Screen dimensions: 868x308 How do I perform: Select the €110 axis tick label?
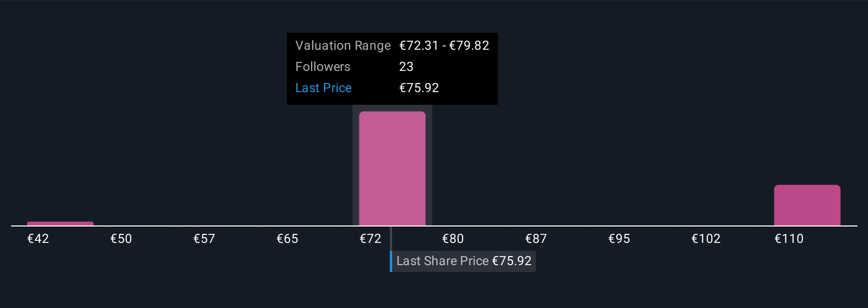(789, 239)
